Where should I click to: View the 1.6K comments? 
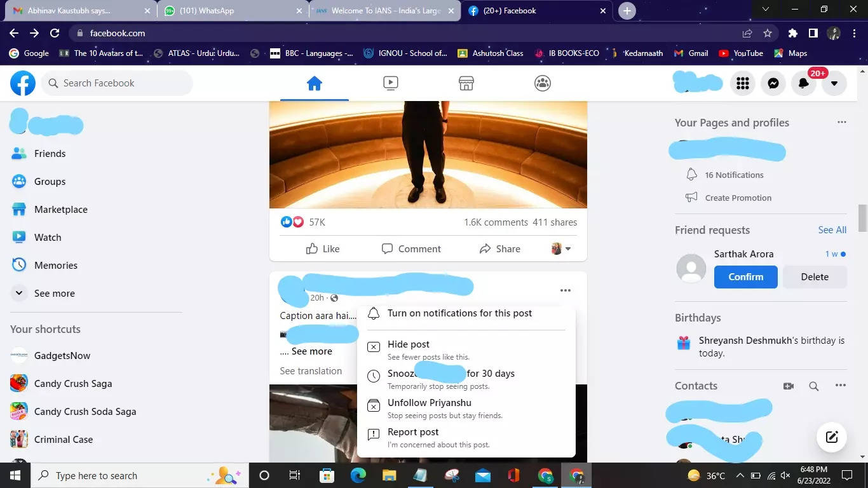(496, 222)
